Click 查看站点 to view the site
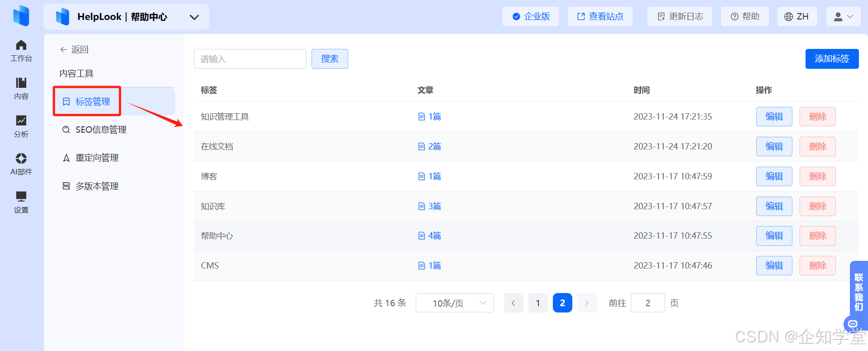The width and height of the screenshot is (868, 351). (x=600, y=17)
